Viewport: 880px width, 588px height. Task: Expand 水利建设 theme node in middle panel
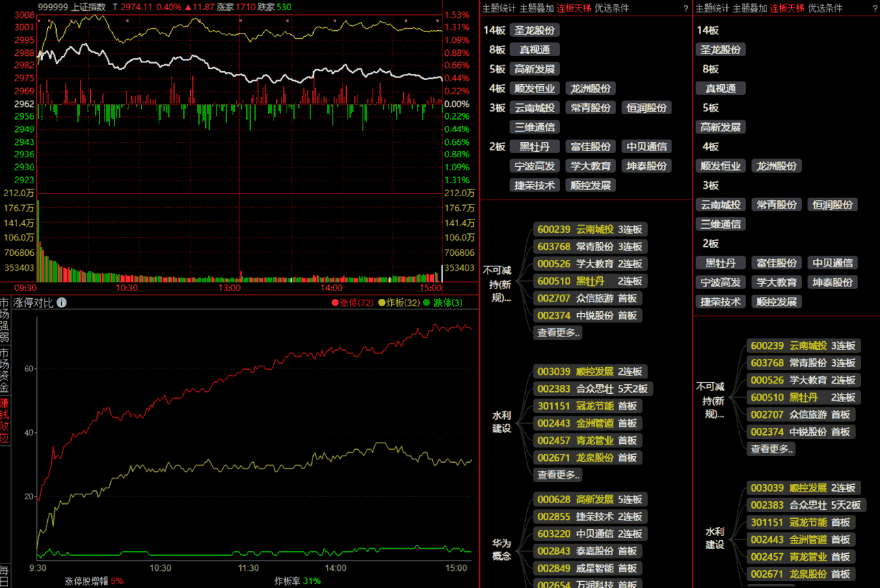pyautogui.click(x=502, y=421)
